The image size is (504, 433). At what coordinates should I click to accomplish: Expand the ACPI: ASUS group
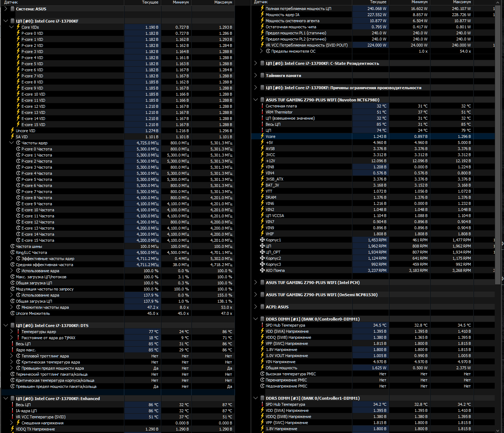tap(256, 307)
